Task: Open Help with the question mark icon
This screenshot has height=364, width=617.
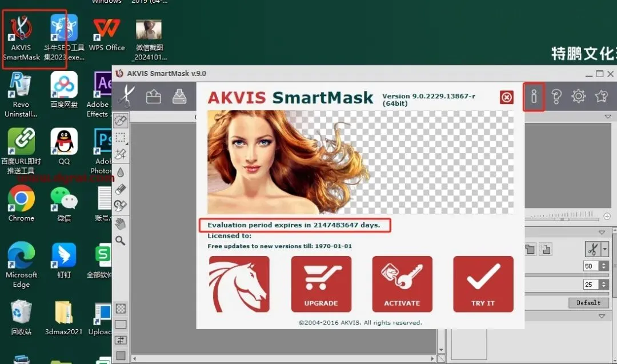Action: 556,97
